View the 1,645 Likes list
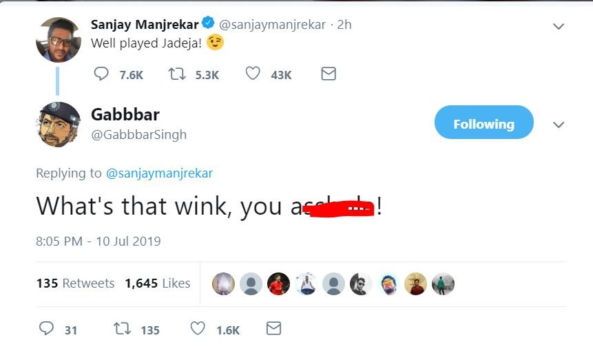Image resolution: width=593 pixels, height=364 pixels. coord(157,283)
